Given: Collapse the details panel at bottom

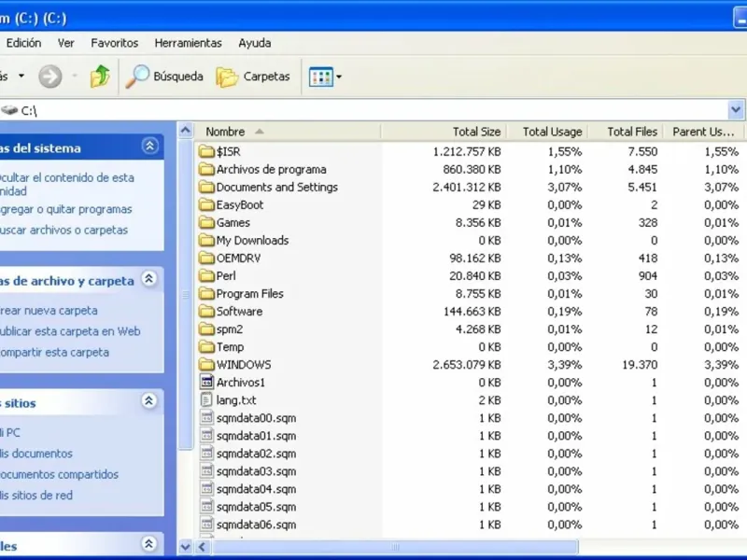Looking at the screenshot, I should point(149,543).
